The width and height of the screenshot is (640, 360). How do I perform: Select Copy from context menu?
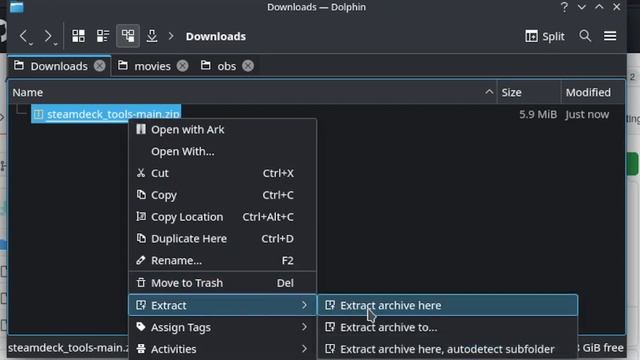tap(222, 195)
